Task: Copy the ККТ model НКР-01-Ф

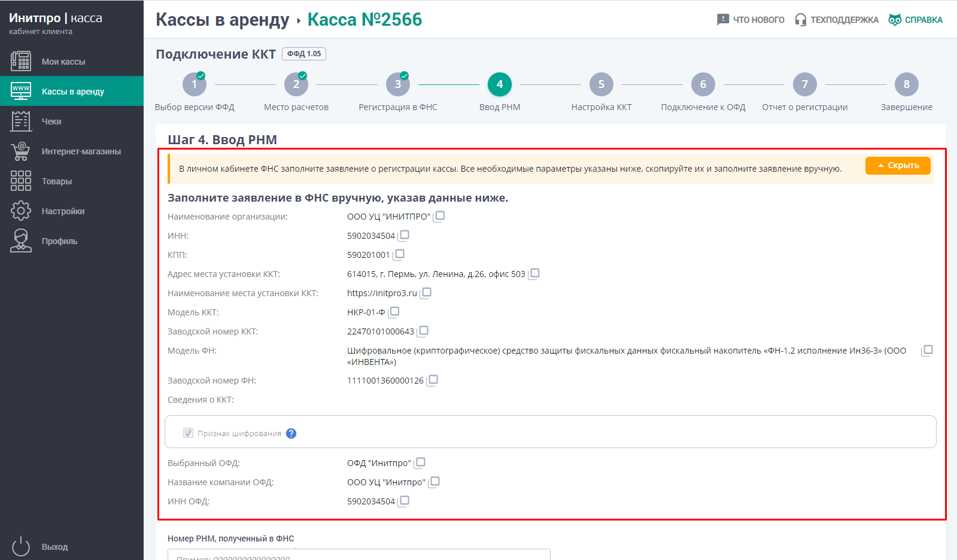Action: pos(394,312)
